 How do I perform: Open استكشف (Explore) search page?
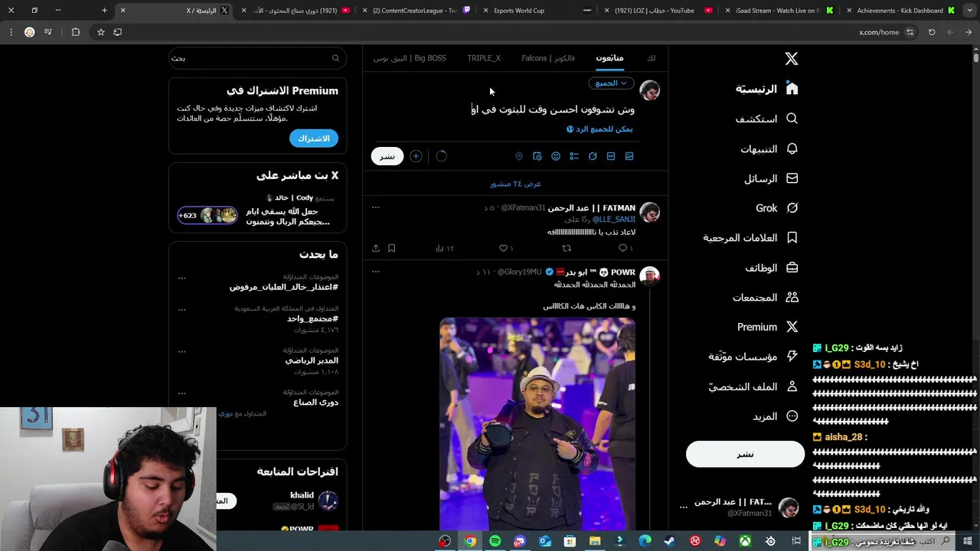(767, 119)
